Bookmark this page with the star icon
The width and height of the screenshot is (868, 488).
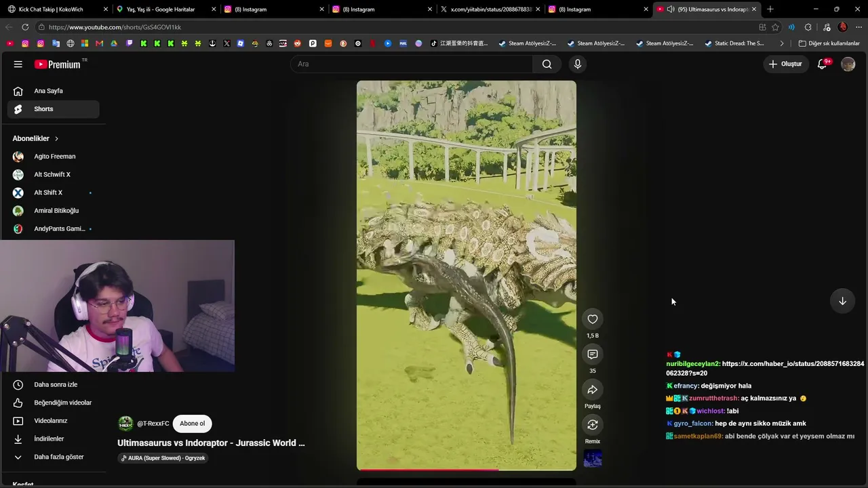pos(775,27)
